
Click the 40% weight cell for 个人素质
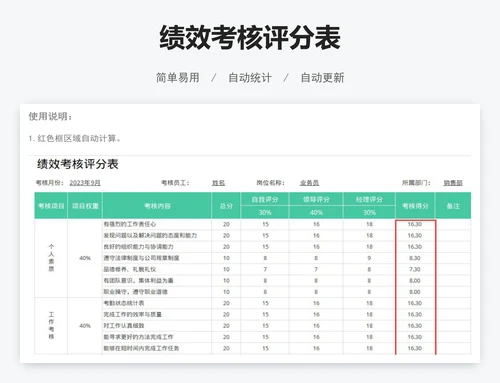85,258
